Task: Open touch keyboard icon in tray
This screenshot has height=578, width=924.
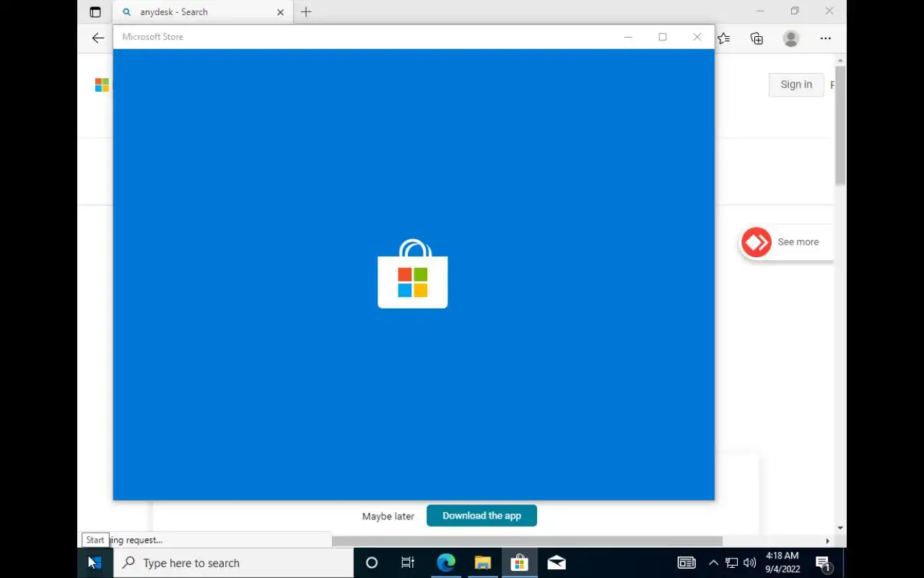Action: coord(687,563)
